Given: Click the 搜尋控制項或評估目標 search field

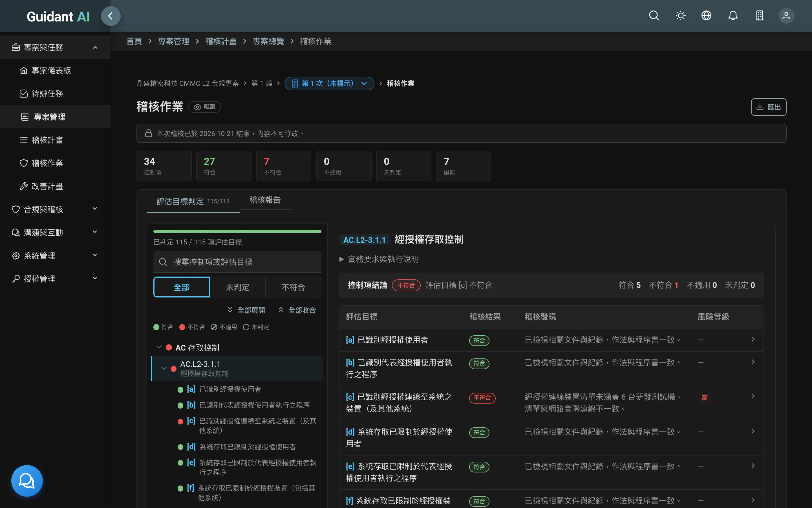Looking at the screenshot, I should click(237, 262).
